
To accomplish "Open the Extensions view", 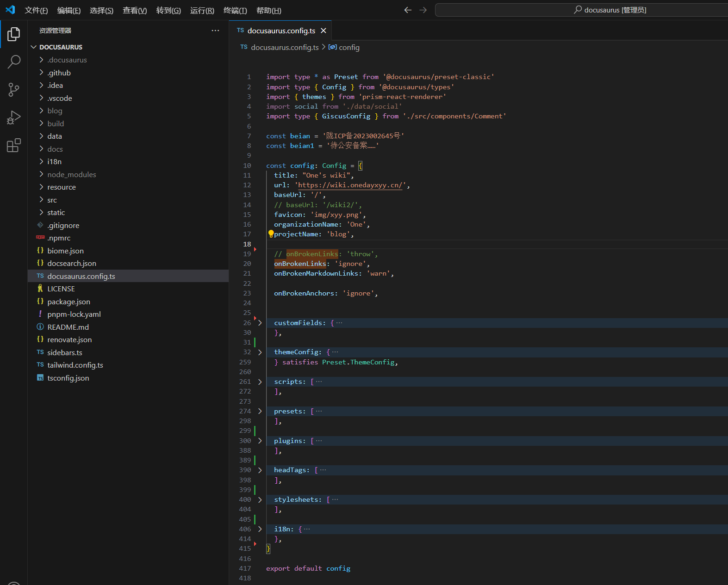I will pyautogui.click(x=14, y=145).
